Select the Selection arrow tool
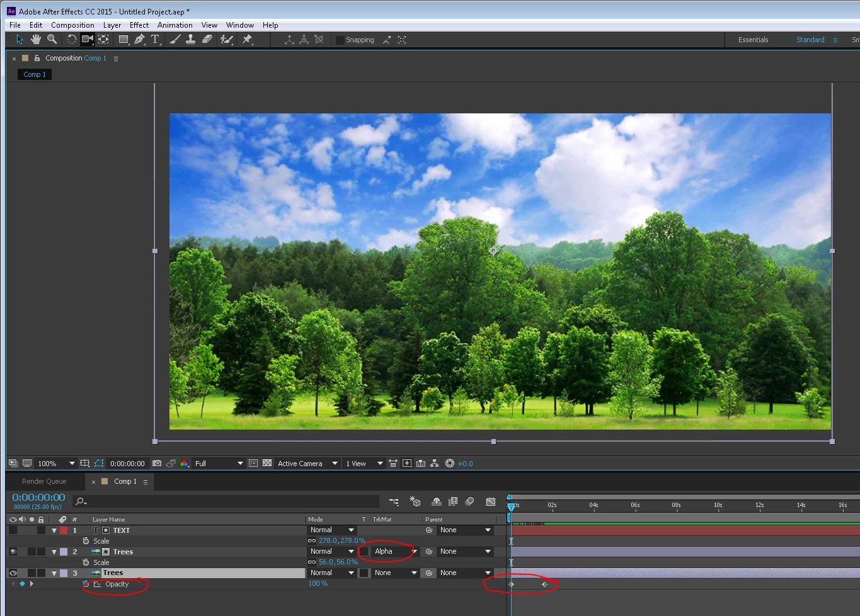Screen dimensions: 860x616 tap(20, 39)
